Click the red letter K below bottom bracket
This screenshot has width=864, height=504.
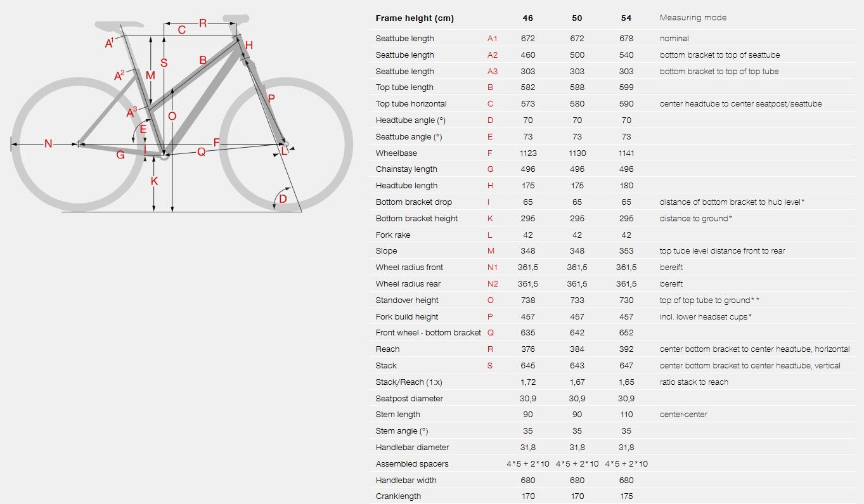click(x=154, y=181)
